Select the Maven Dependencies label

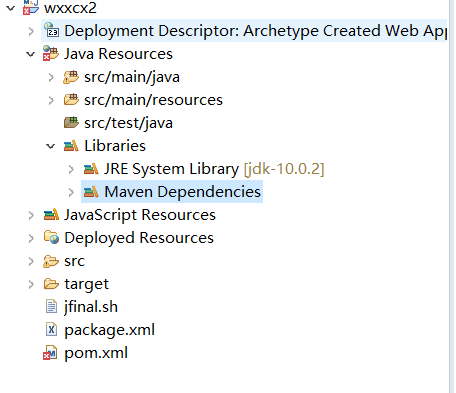point(182,192)
